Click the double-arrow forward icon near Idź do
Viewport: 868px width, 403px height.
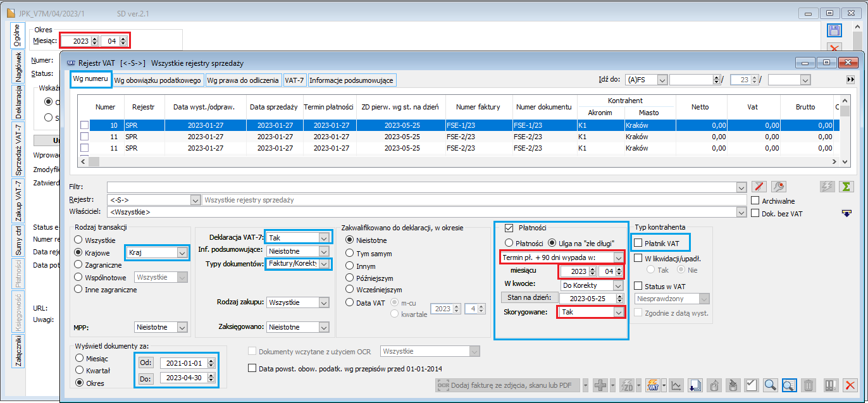(x=850, y=80)
